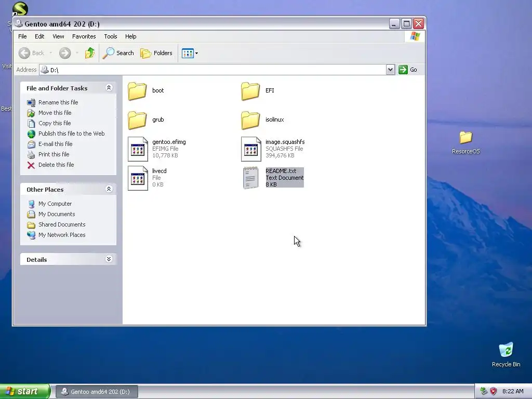Open the Search pane from the toolbar
The width and height of the screenshot is (532, 399).
pos(118,53)
